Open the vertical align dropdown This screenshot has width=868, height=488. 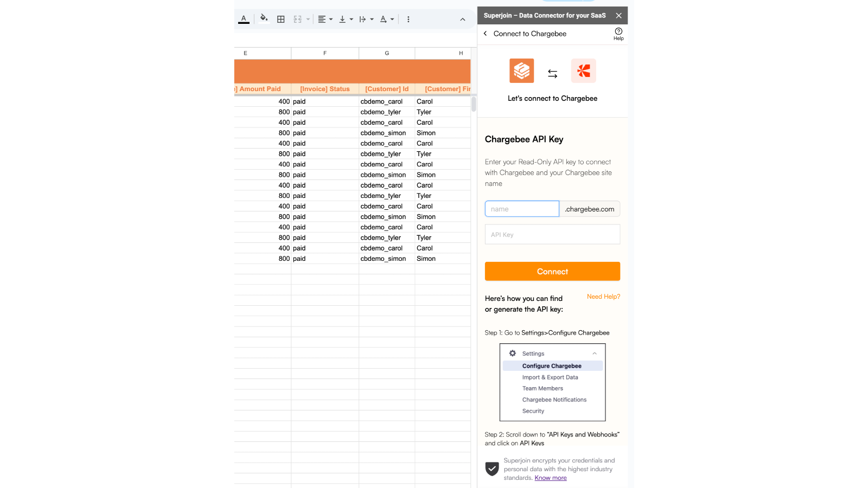pos(346,20)
